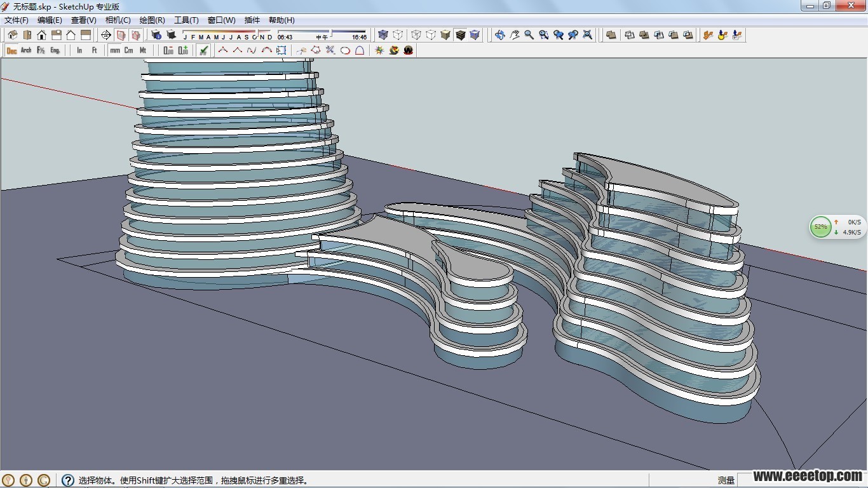Click the purple arch plugin icon

point(360,50)
